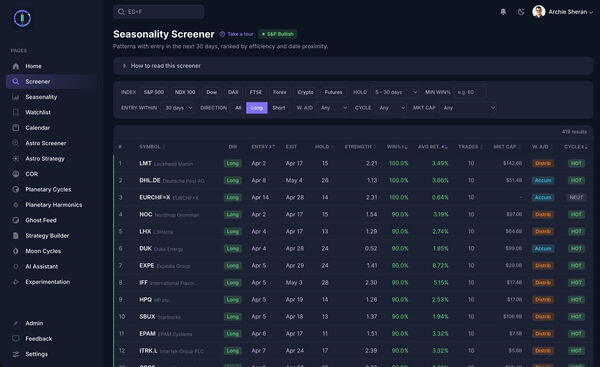Open Screener sidebar item

pos(52,82)
